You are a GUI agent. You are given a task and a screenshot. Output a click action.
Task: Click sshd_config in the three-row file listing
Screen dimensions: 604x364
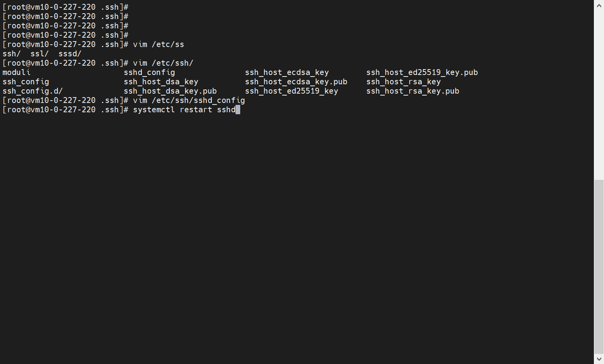pyautogui.click(x=149, y=73)
